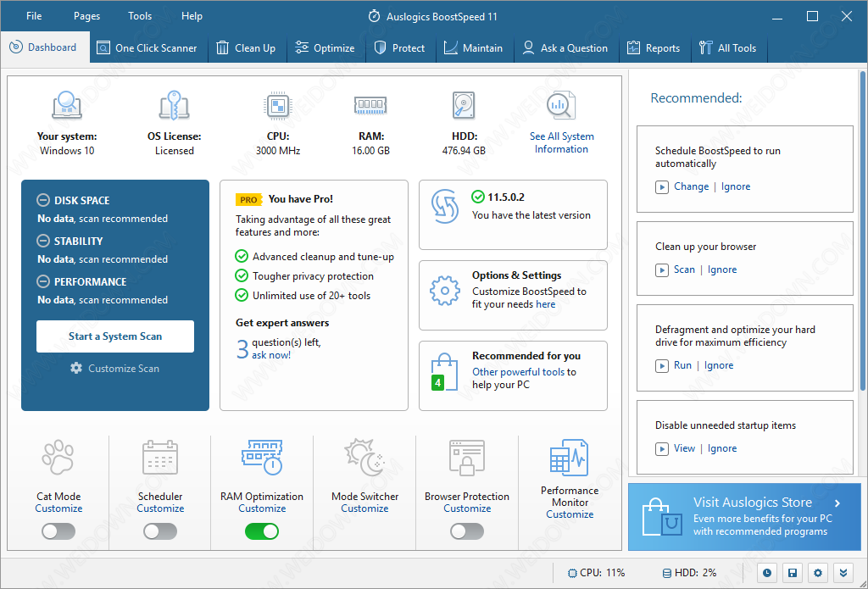Turn off the RAM Optimization switch
The width and height of the screenshot is (868, 589).
pos(262,531)
